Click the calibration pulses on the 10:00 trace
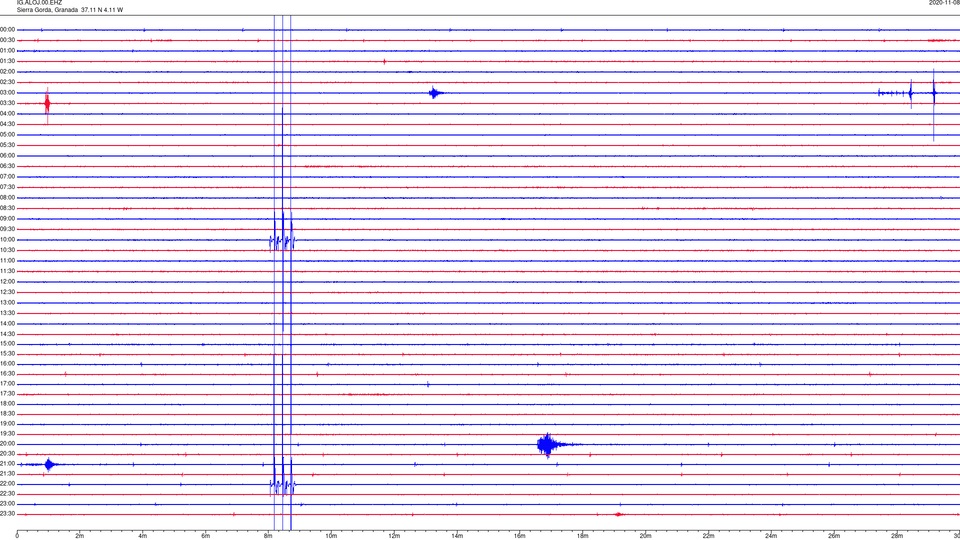Viewport: 960px width, 540px height. point(282,241)
